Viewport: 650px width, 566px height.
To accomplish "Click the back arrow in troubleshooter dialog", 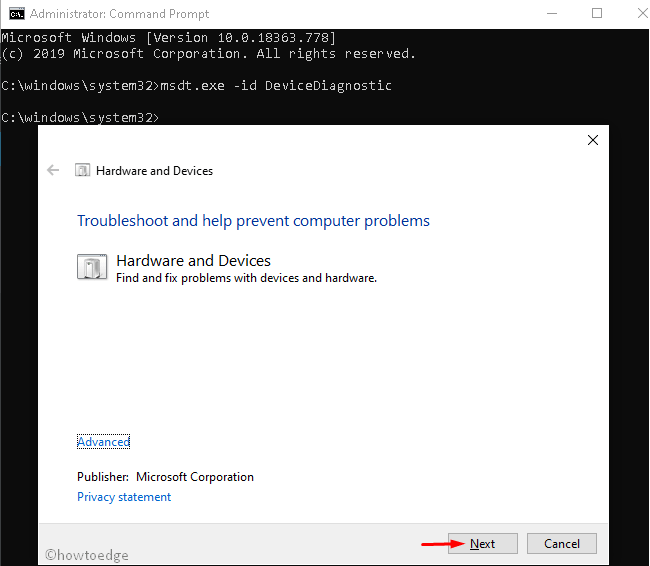I will [53, 171].
